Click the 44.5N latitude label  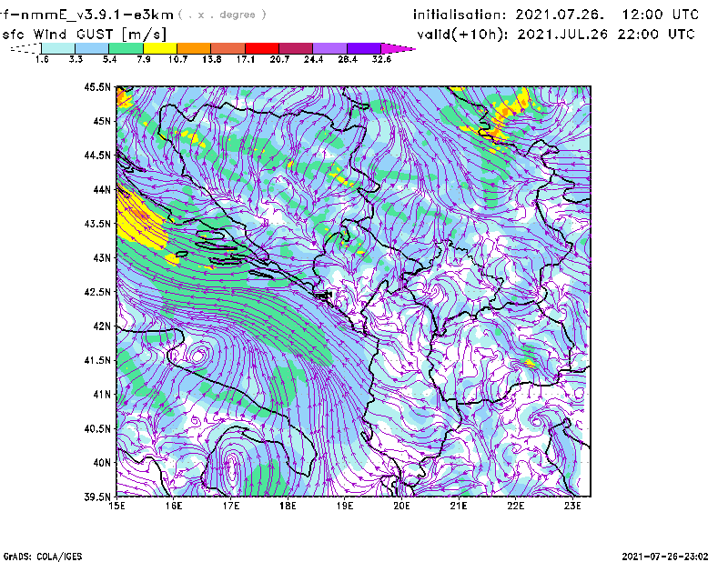click(x=97, y=155)
